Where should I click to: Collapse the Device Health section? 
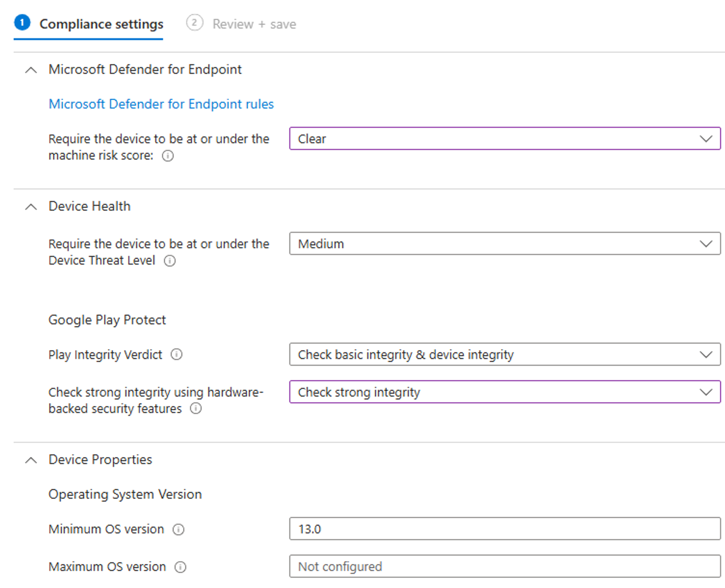click(x=31, y=207)
